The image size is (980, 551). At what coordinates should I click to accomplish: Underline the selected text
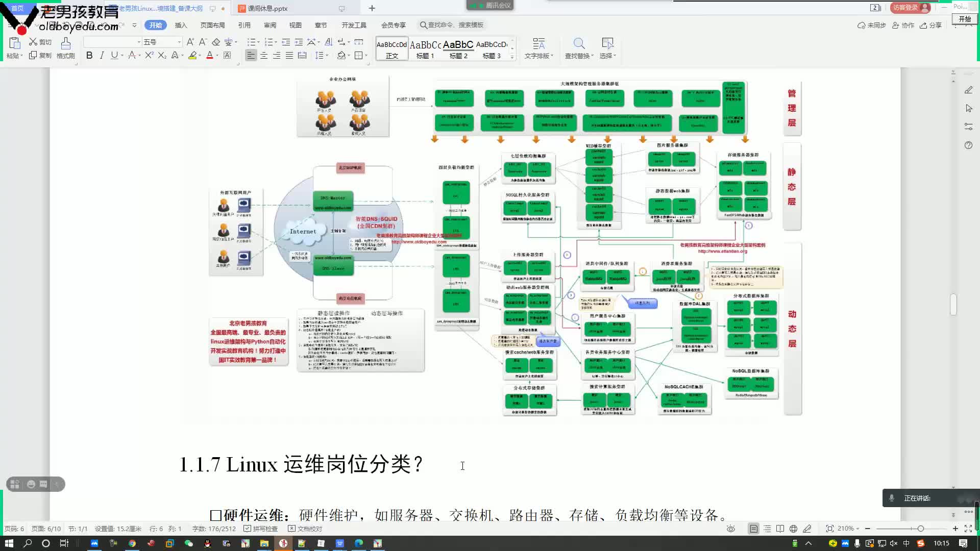click(x=114, y=55)
